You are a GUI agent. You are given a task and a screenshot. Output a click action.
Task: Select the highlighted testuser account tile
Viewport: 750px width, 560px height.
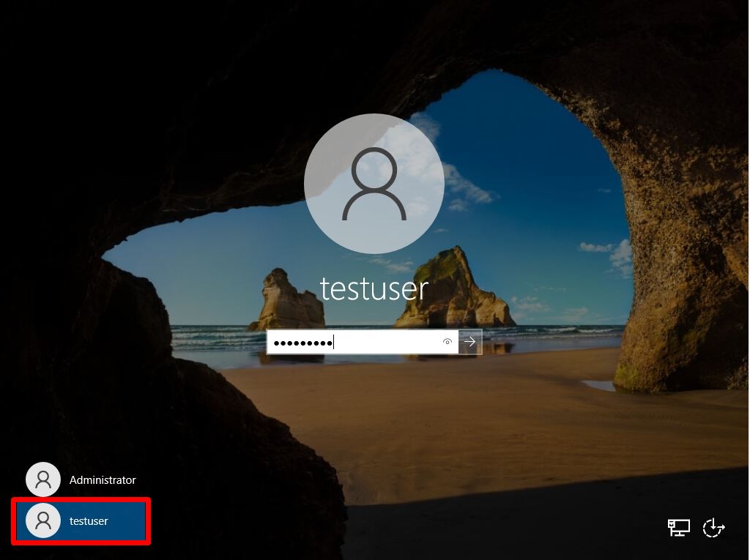coord(81,520)
